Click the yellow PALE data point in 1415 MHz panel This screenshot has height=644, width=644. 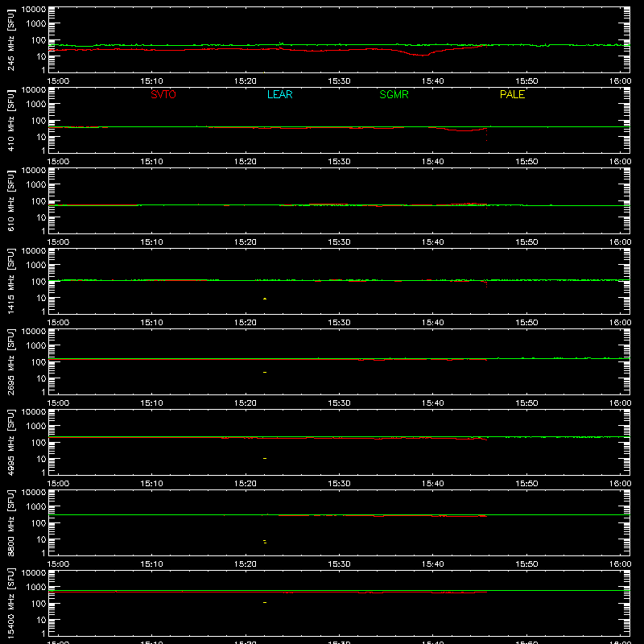265,299
